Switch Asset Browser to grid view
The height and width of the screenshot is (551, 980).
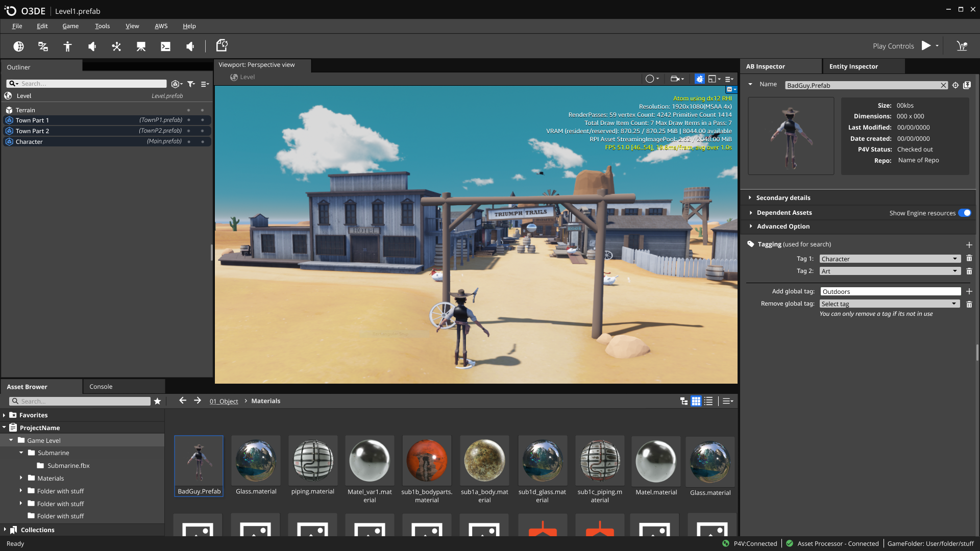coord(696,401)
